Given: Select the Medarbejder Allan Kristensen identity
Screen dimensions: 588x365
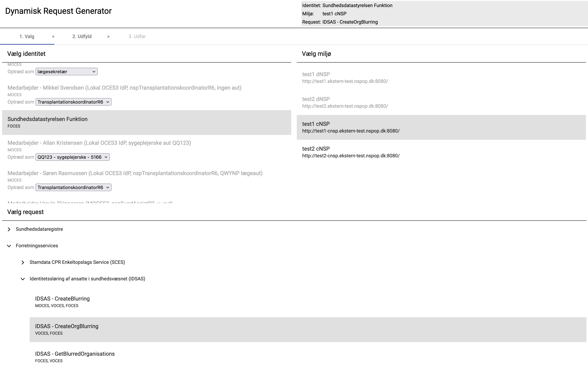Looking at the screenshot, I should 99,143.
